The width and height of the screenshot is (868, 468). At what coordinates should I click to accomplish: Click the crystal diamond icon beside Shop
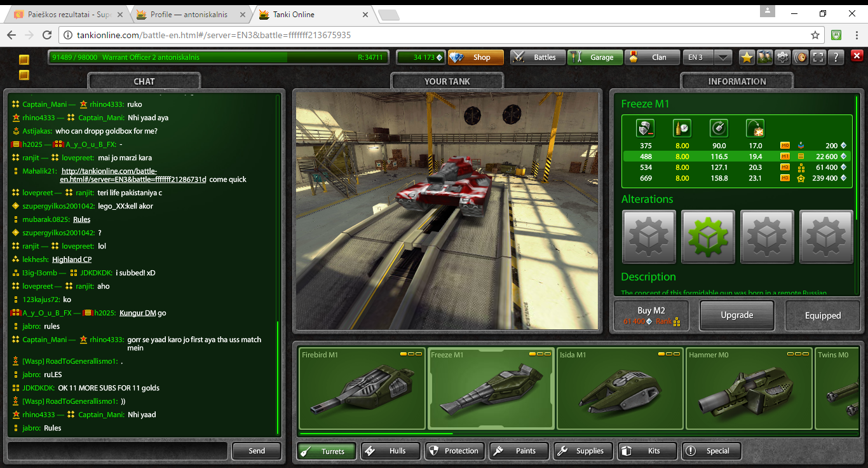(x=457, y=57)
